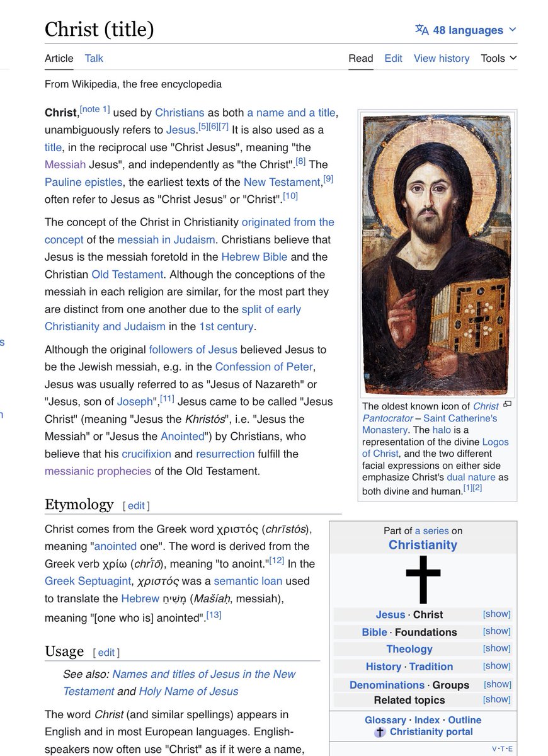View the template via V link
The image size is (548, 756).
[494, 748]
